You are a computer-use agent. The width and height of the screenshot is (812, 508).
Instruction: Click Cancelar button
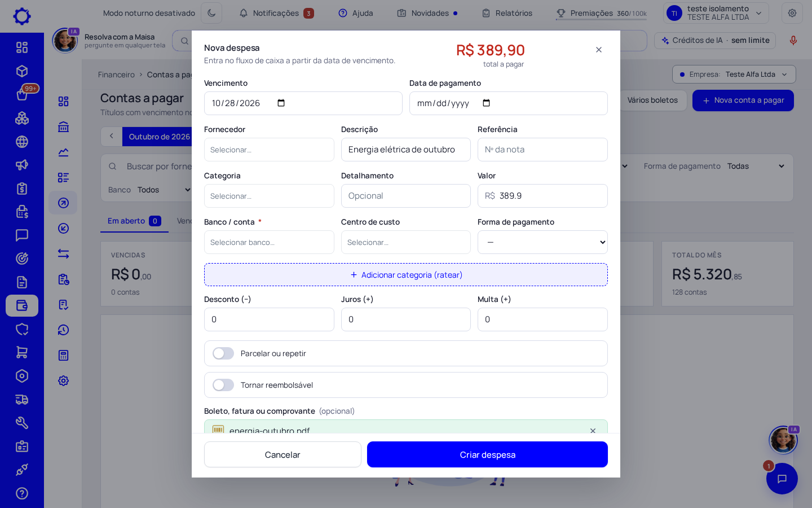point(283,454)
